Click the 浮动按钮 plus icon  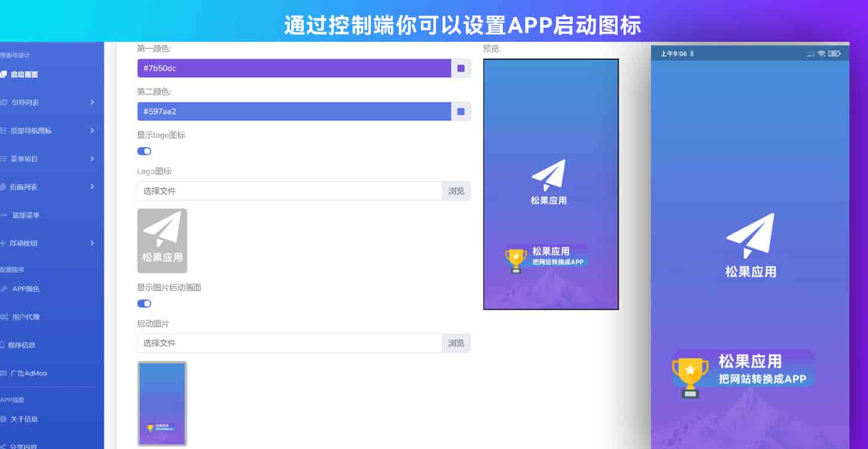pos(3,243)
